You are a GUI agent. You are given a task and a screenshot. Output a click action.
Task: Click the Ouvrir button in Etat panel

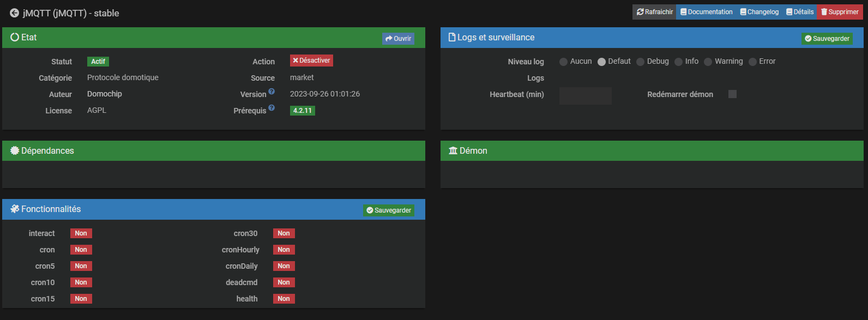pyautogui.click(x=398, y=39)
